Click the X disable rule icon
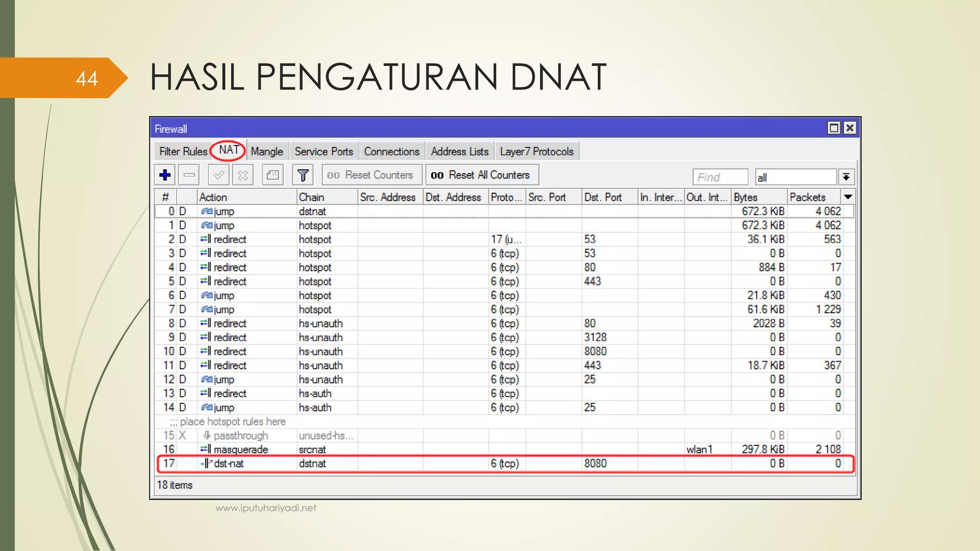The width and height of the screenshot is (980, 551). pyautogui.click(x=243, y=175)
